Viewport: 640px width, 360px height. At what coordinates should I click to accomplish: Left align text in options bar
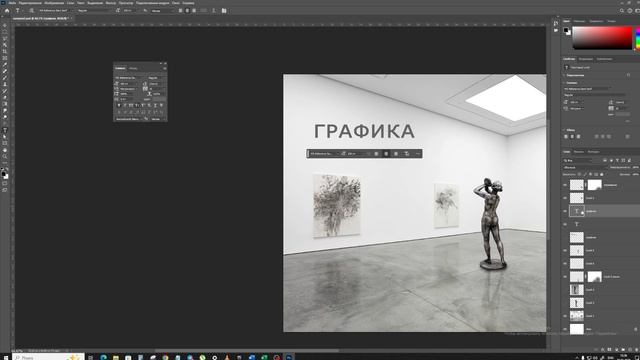pos(180,11)
